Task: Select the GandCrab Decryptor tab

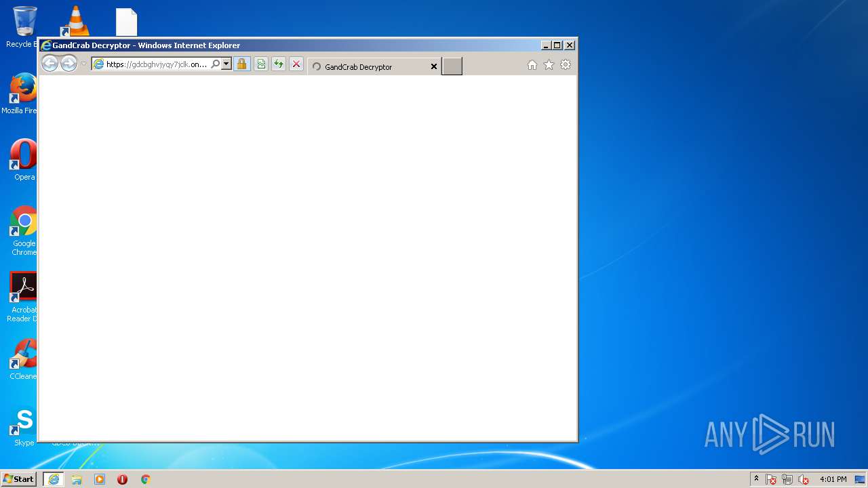Action: point(374,66)
